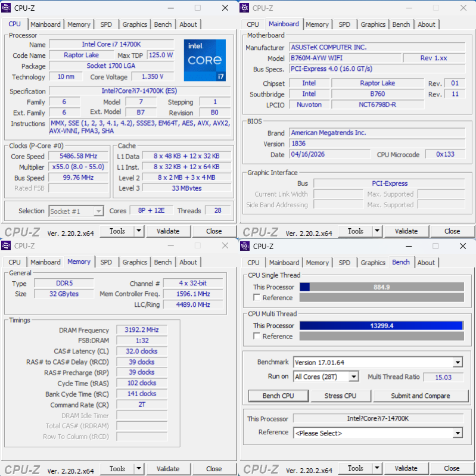This screenshot has height=476, width=476.
Task: Click CPU-Z app icon in Mainboard window title bar
Action: (244, 8)
